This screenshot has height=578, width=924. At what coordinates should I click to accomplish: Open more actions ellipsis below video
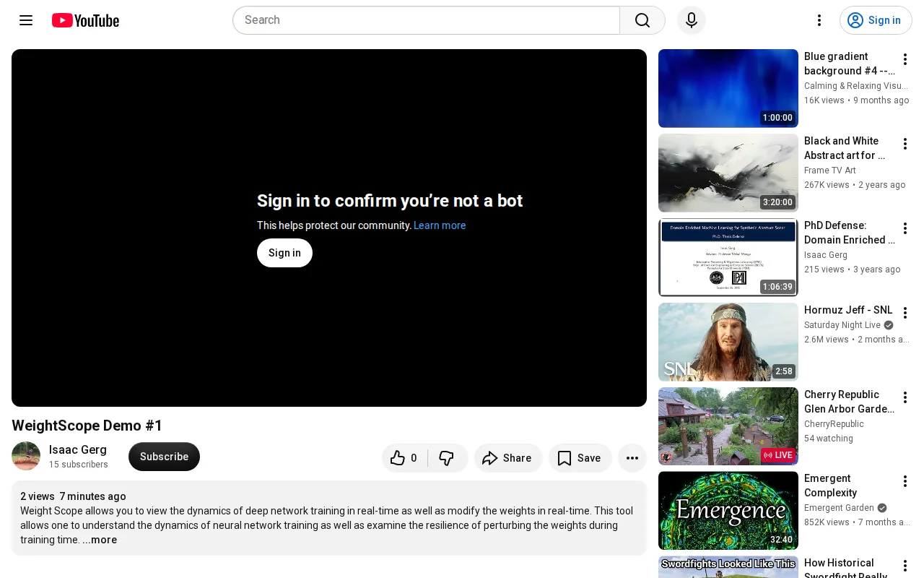[632, 458]
